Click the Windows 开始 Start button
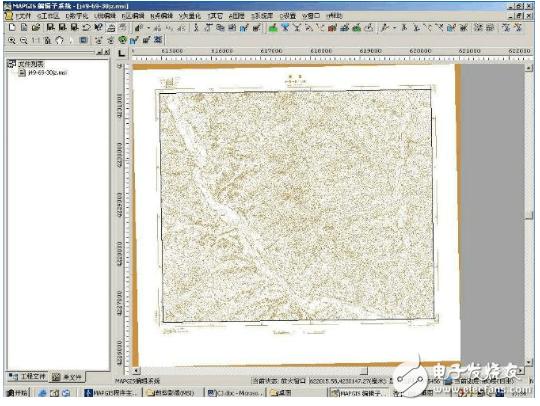This screenshot has height=406, width=540. [x=17, y=393]
